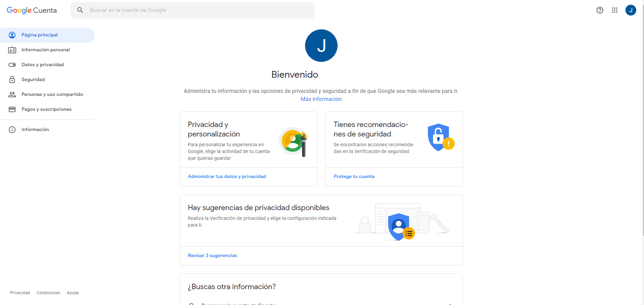Click the Personas y uso compartido people icon

12,94
